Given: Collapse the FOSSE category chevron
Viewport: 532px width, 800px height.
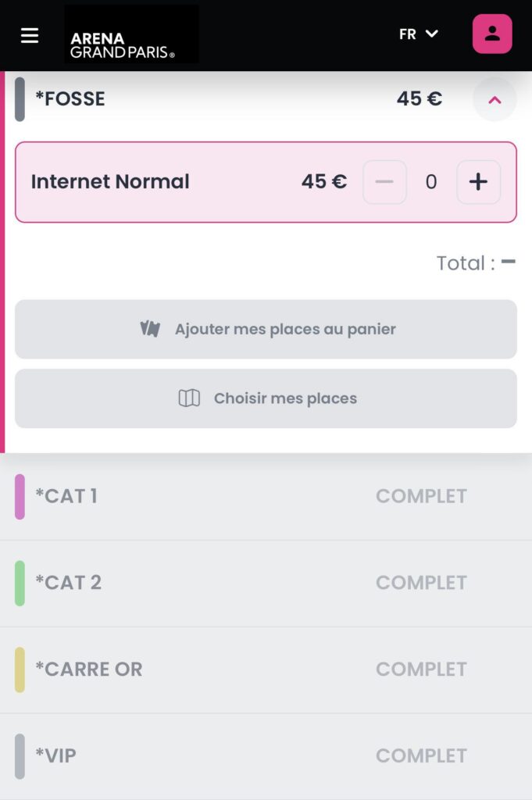Looking at the screenshot, I should [x=494, y=99].
